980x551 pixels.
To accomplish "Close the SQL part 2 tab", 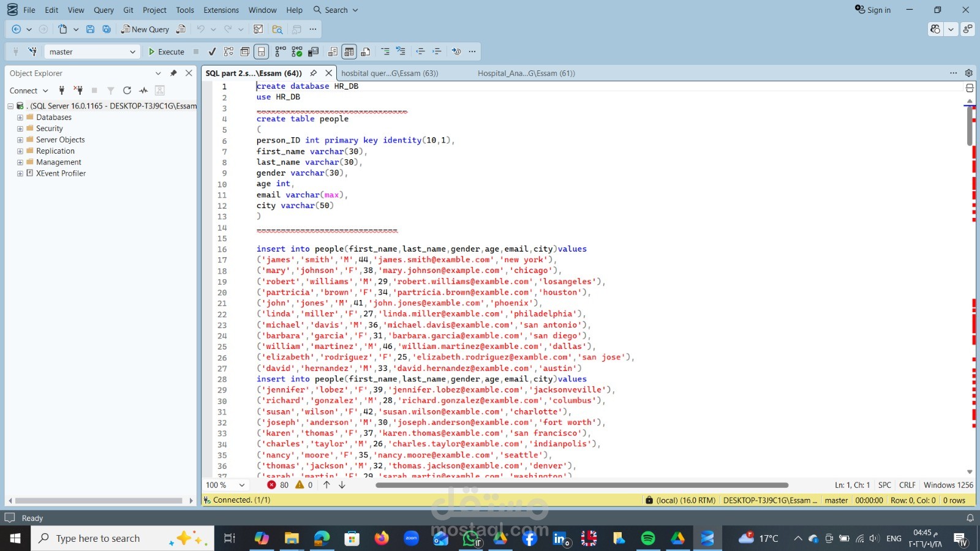I will (x=328, y=73).
